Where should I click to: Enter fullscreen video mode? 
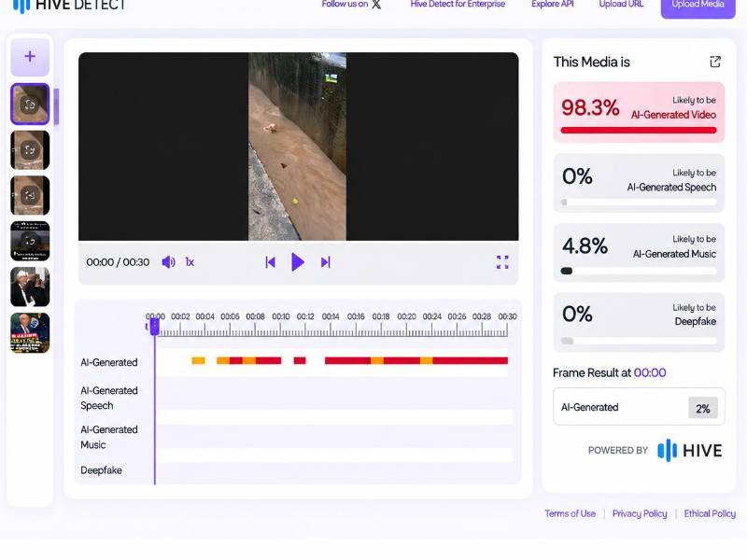[x=502, y=262]
